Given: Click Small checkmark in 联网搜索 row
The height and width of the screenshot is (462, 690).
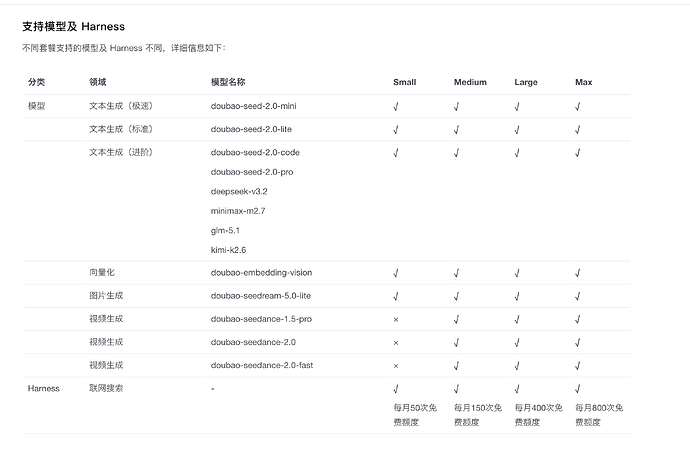Looking at the screenshot, I should click(396, 389).
